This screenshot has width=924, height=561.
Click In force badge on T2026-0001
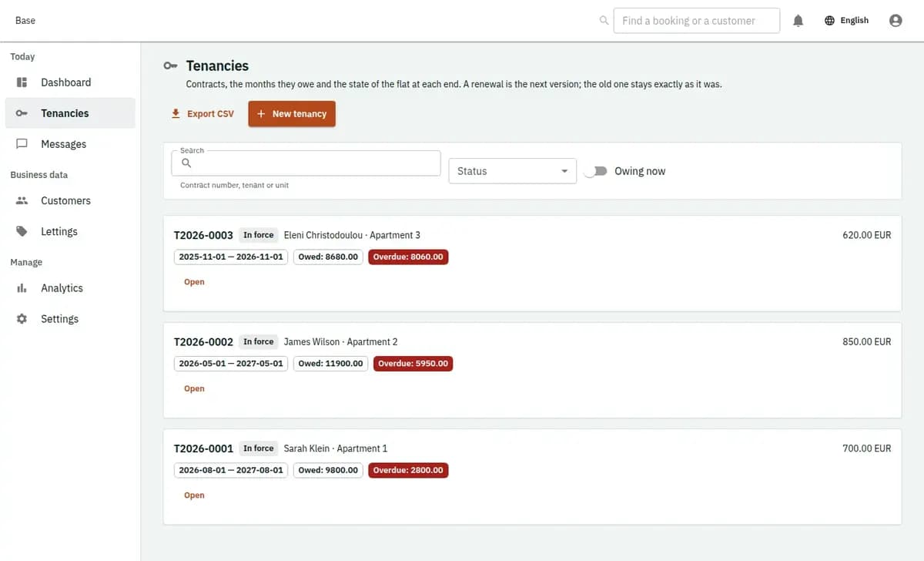pos(259,448)
